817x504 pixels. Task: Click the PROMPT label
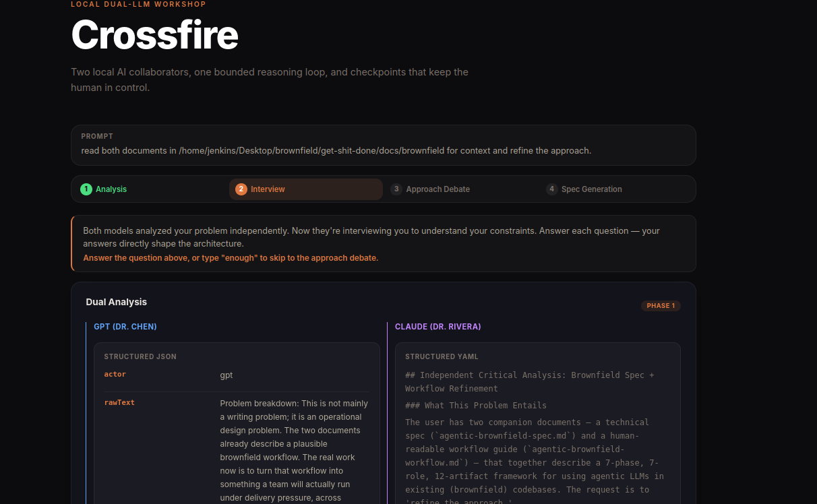click(97, 136)
